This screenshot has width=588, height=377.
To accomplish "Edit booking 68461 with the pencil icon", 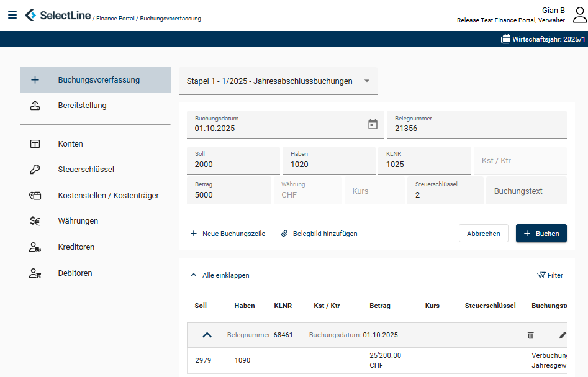I will (x=563, y=335).
